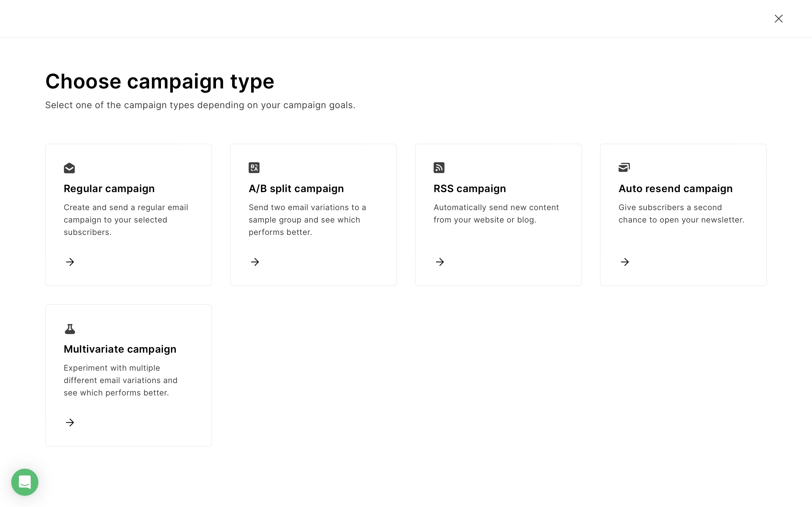Click the Regular campaign envelope icon

pos(69,168)
